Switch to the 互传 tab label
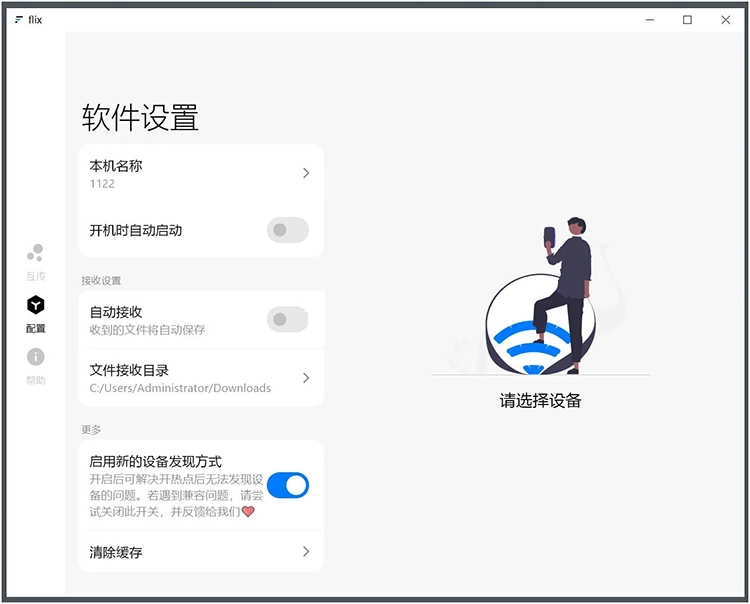 [35, 276]
